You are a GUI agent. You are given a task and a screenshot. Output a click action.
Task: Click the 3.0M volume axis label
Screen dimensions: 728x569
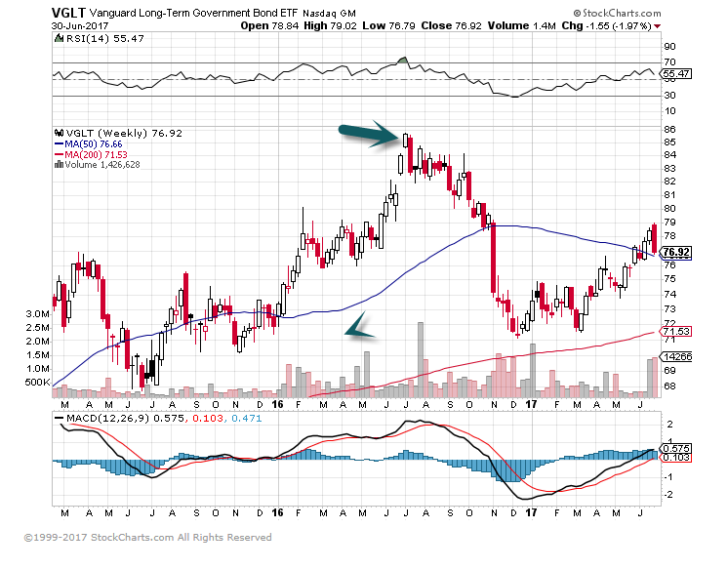[x=38, y=314]
